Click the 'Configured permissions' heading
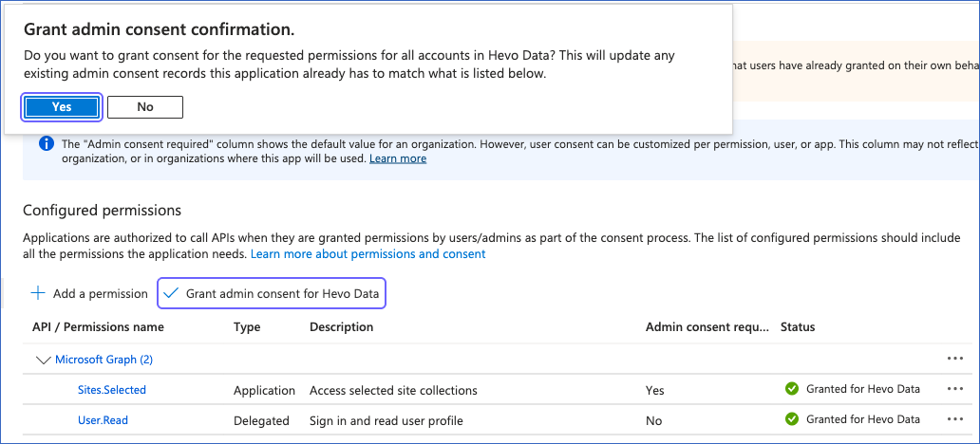980x444 pixels. 102,211
